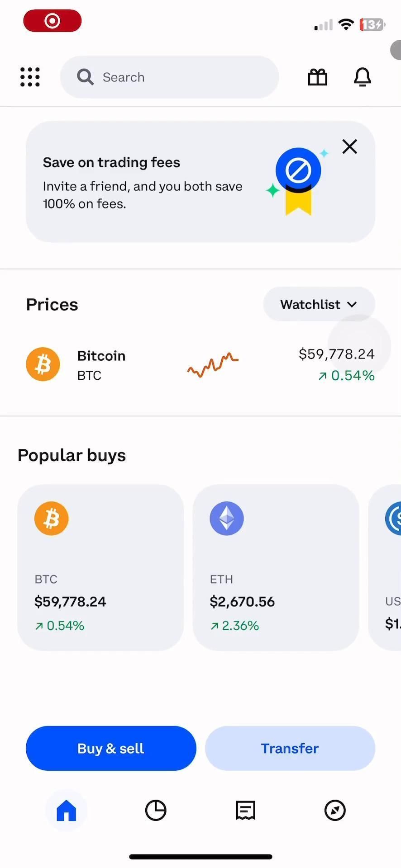Switch to the Home tab
Image resolution: width=401 pixels, height=868 pixels.
[66, 810]
